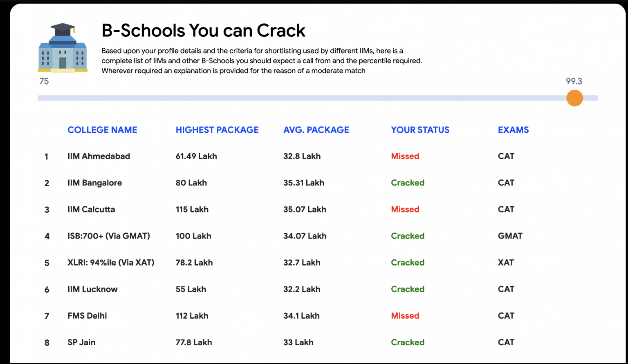Open the IIM Lucknow college entry

tap(92, 289)
